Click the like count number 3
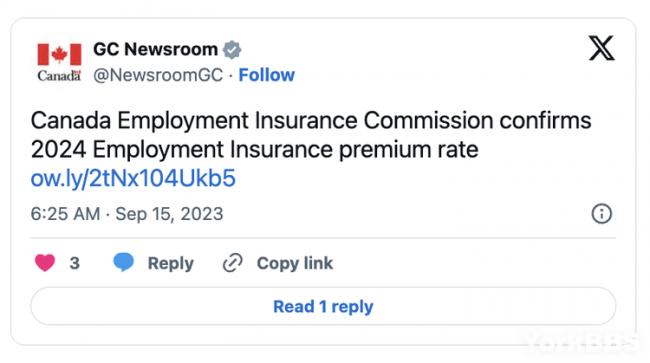The height and width of the screenshot is (363, 650). click(75, 263)
